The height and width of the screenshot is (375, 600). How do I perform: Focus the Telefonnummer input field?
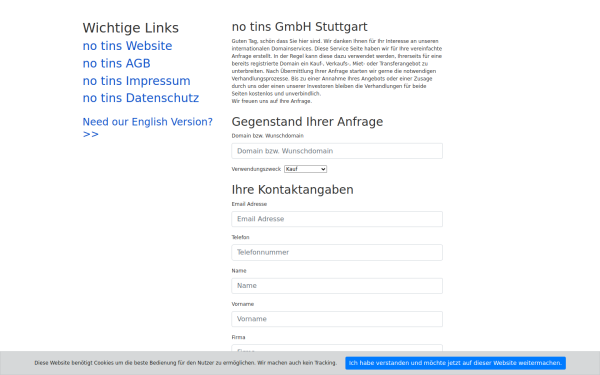337,253
